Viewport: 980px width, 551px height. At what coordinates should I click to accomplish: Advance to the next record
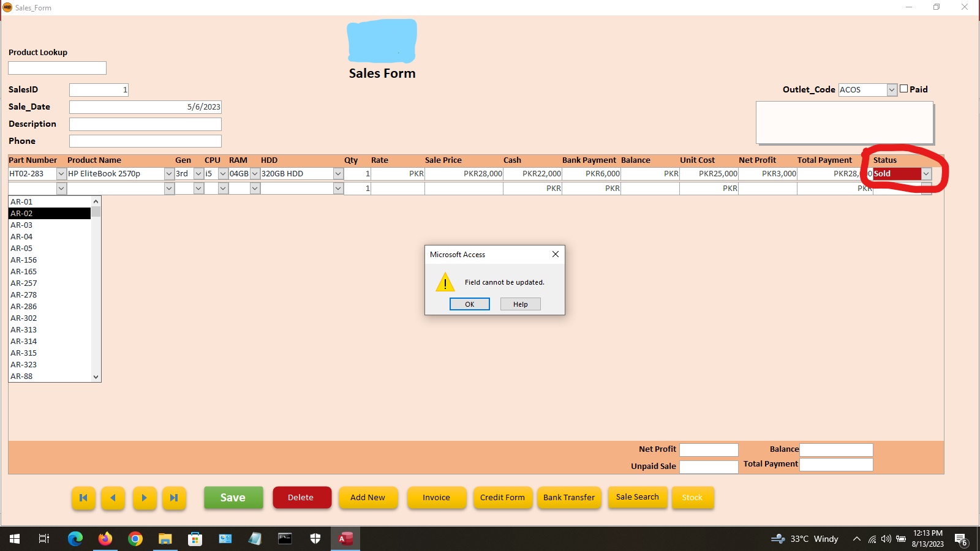click(x=145, y=498)
